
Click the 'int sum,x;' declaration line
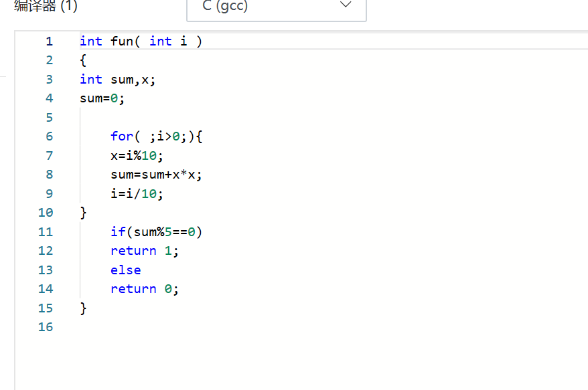click(x=117, y=80)
